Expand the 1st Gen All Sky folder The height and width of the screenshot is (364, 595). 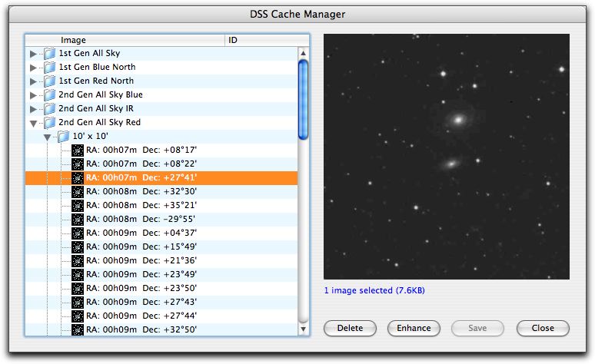tap(33, 55)
